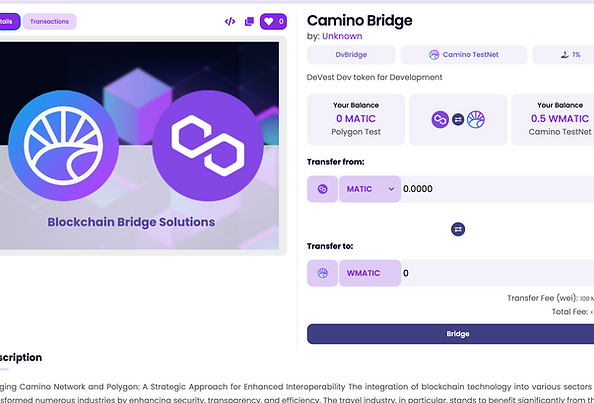The height and width of the screenshot is (403, 594).
Task: Open the embed code icon
Action: tap(230, 22)
